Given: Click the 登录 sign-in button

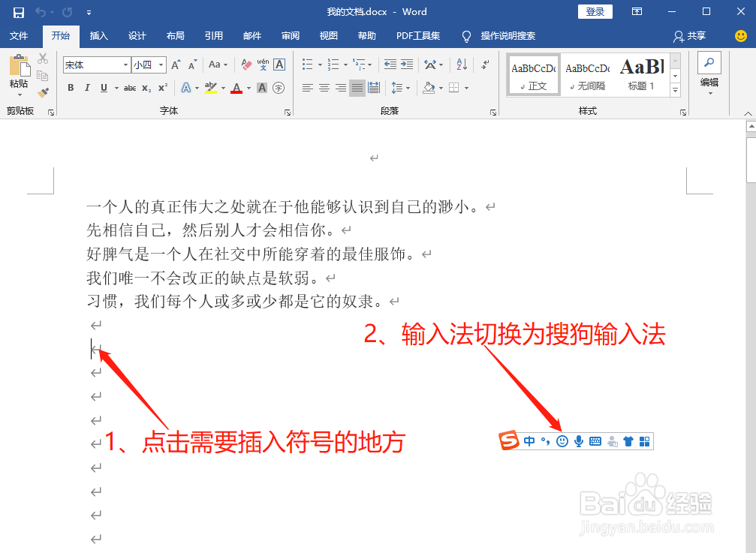Looking at the screenshot, I should 595,11.
